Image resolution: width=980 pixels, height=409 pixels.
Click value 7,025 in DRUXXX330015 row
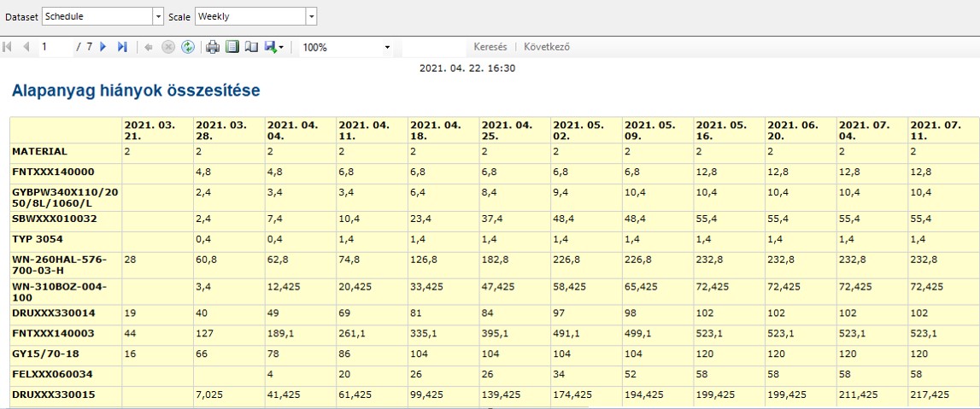coord(209,394)
